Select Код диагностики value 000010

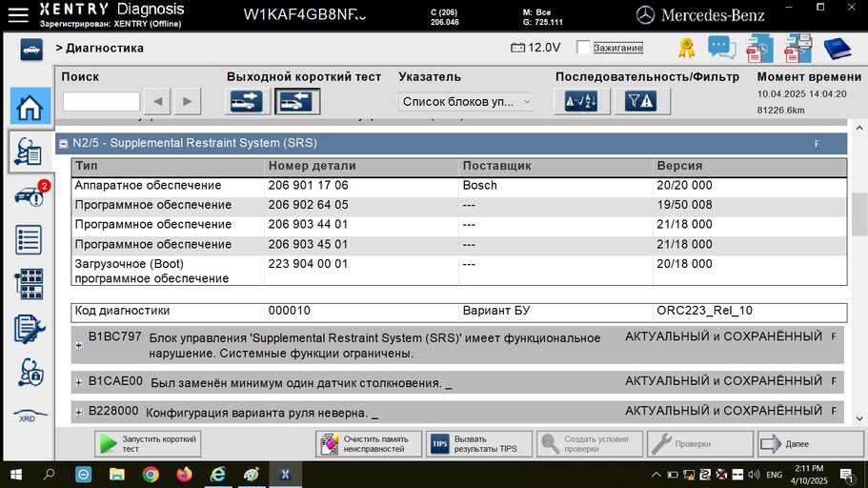point(290,311)
